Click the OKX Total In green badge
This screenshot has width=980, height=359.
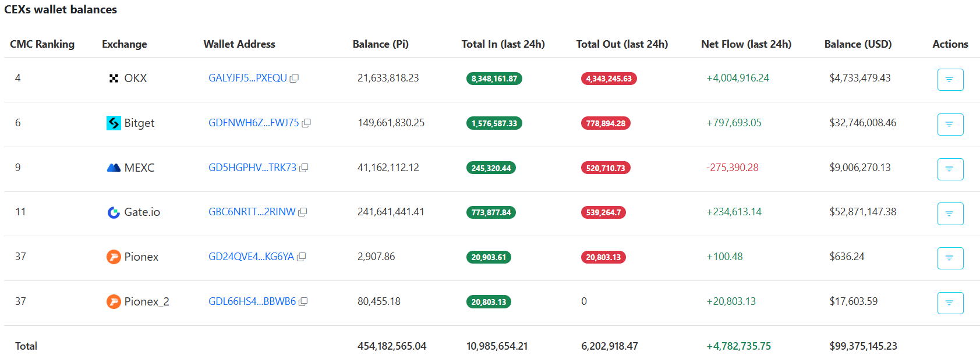point(494,79)
